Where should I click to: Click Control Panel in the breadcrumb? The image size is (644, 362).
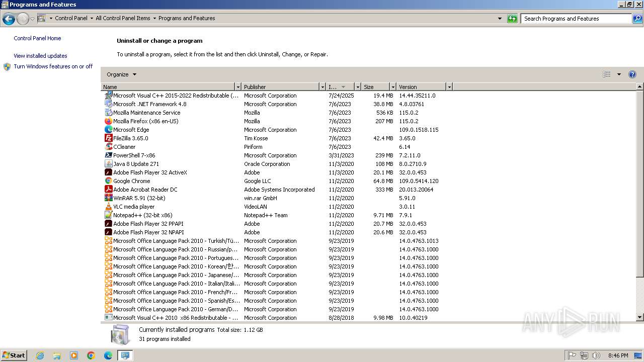71,18
